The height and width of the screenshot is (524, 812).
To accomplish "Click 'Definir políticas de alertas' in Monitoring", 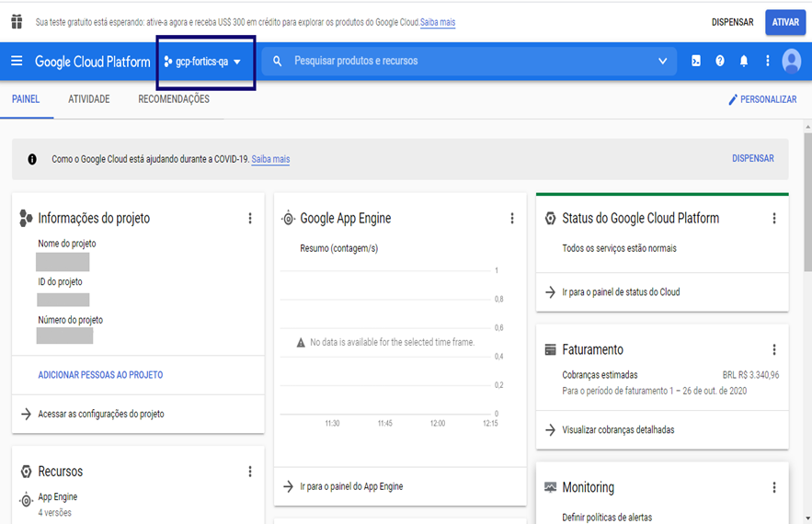I will (607, 517).
